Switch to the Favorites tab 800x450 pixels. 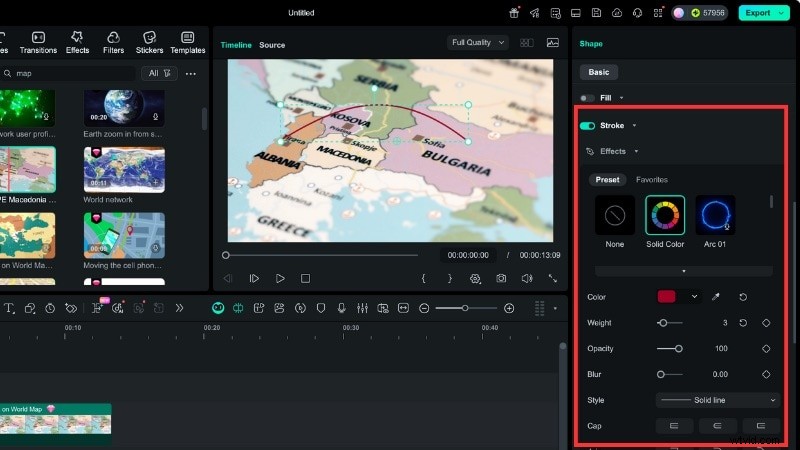click(652, 180)
